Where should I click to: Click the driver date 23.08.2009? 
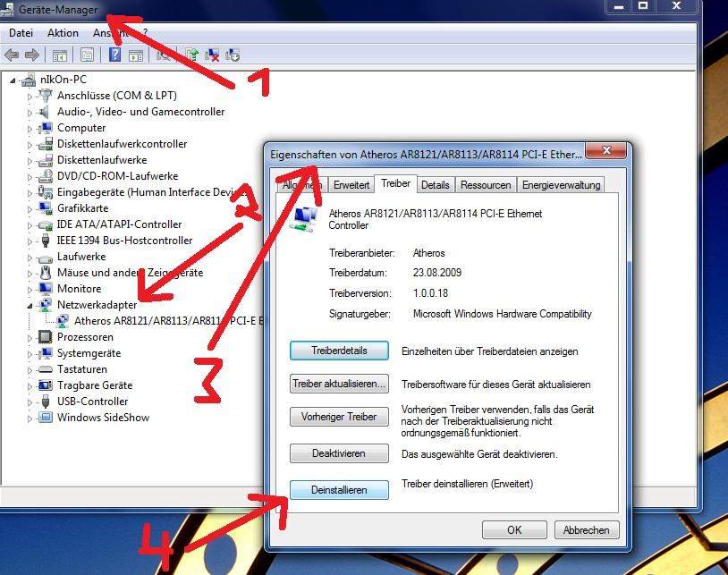pyautogui.click(x=437, y=273)
